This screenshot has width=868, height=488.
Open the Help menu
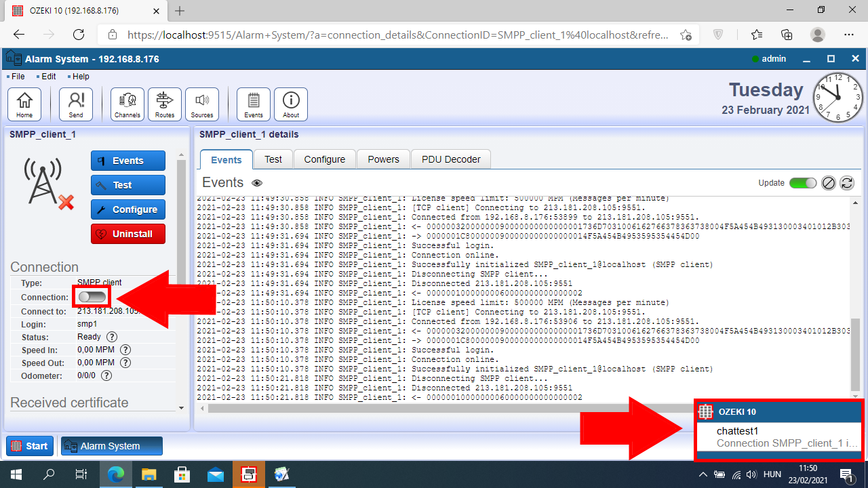(81, 77)
